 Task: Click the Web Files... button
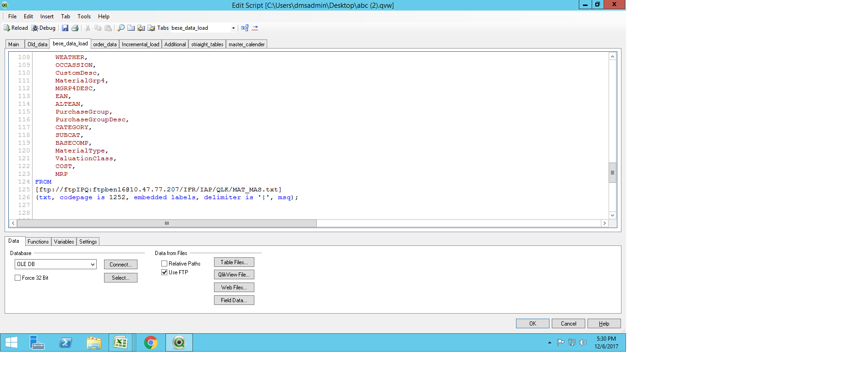point(234,288)
